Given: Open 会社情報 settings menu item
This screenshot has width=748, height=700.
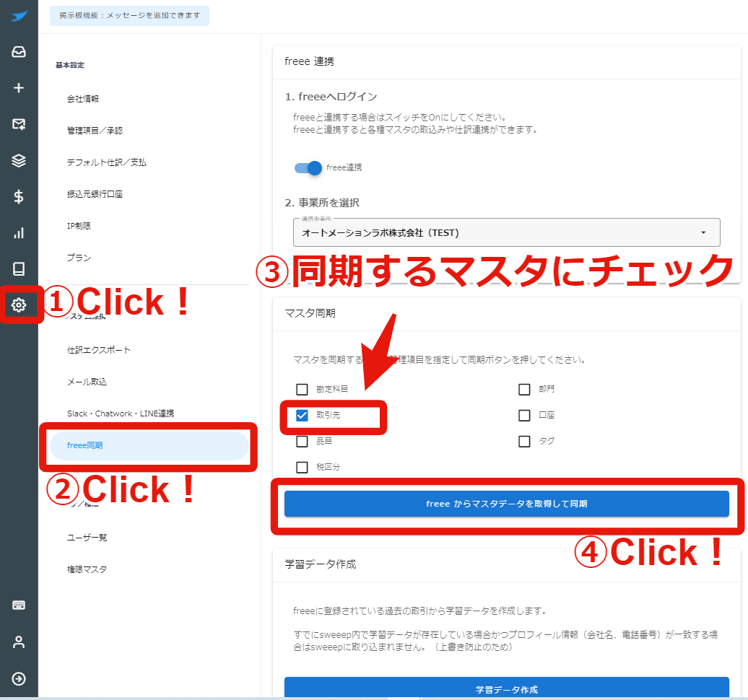Looking at the screenshot, I should pos(83,99).
